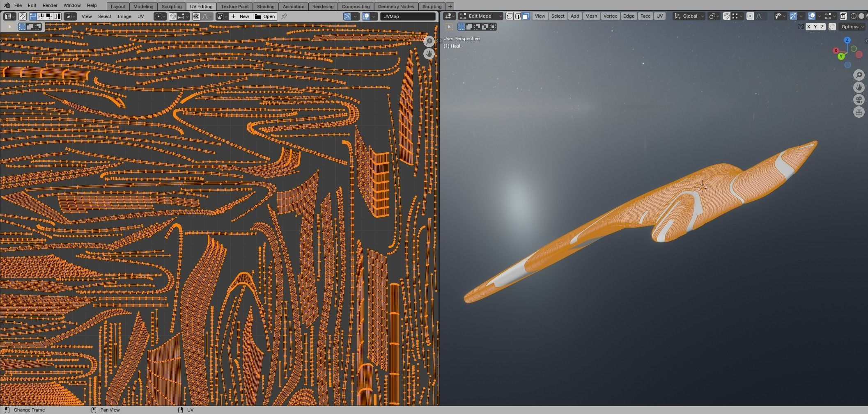This screenshot has height=414, width=868.
Task: Open 3D viewport pivot point dropdown
Action: tap(714, 16)
